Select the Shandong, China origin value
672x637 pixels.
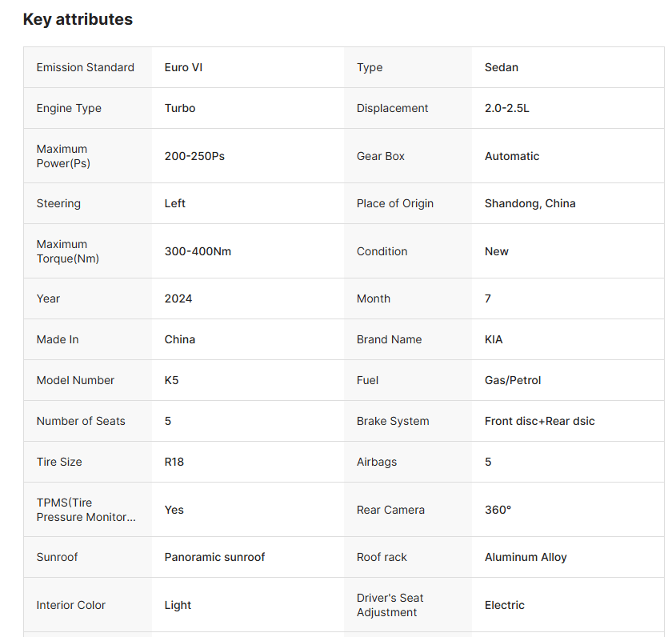[530, 203]
